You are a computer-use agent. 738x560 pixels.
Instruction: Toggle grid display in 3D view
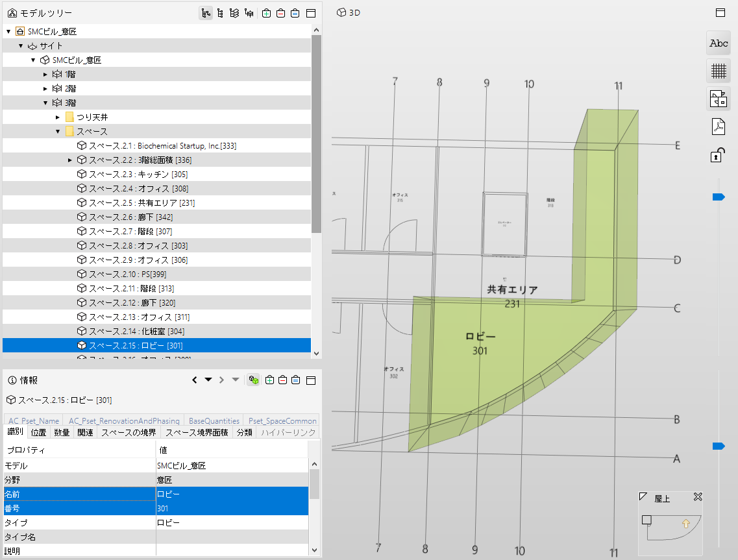tap(719, 71)
